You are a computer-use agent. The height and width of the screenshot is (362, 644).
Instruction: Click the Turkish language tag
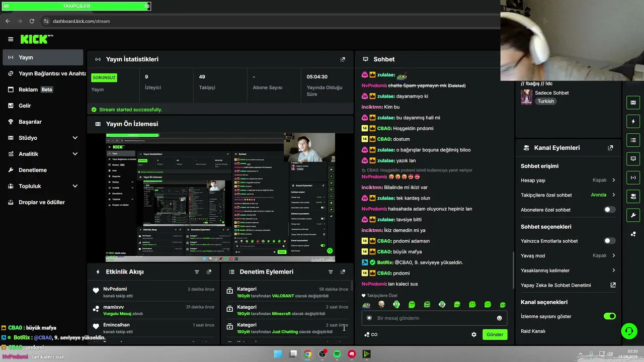coord(545,101)
